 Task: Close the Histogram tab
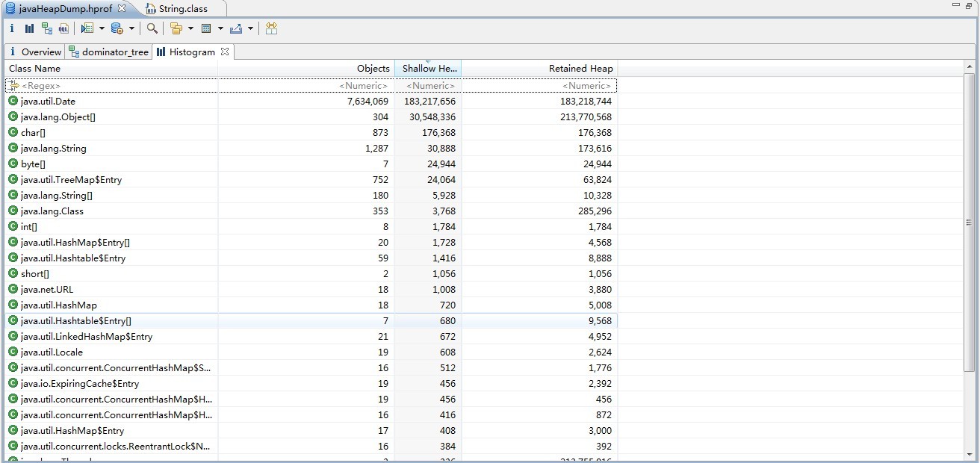coord(224,52)
